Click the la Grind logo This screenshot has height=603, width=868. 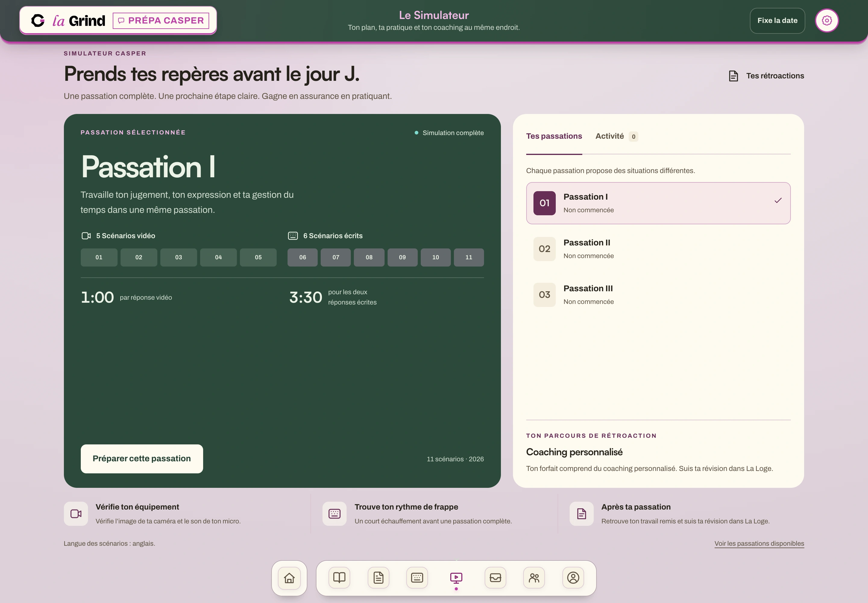[x=68, y=21]
